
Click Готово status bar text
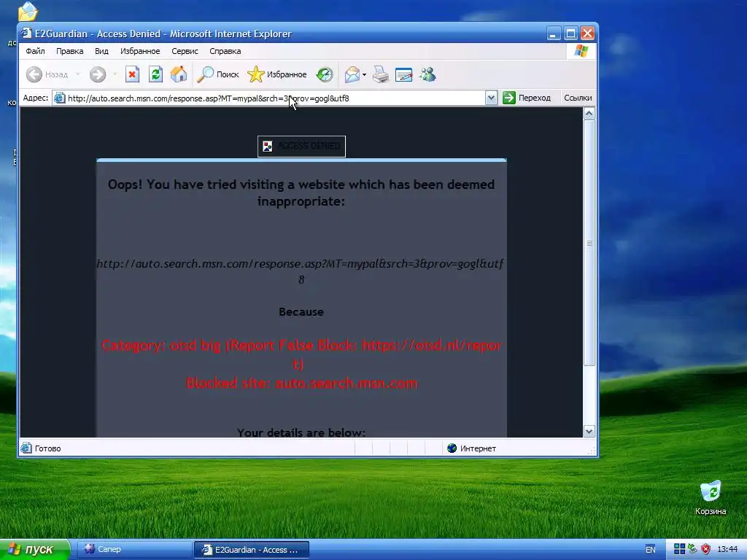(x=47, y=448)
